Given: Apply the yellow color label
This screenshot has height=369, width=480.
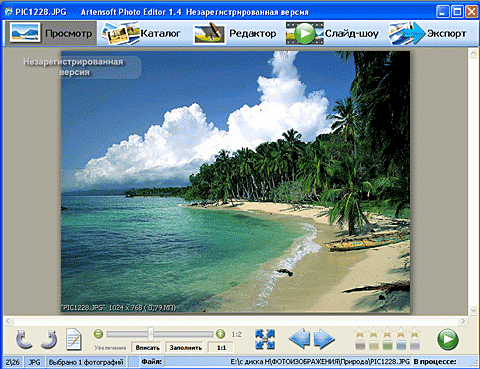Looking at the screenshot, I should pyautogui.click(x=374, y=345).
